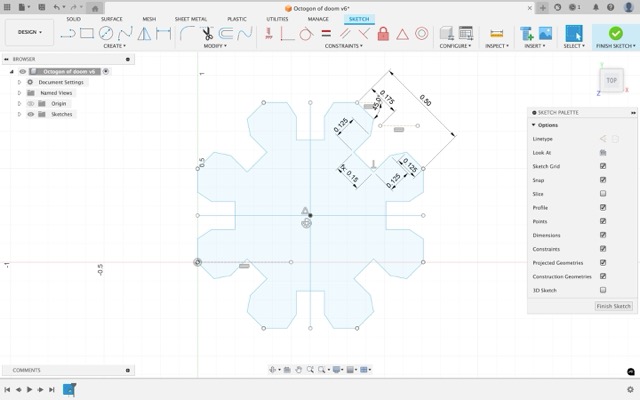This screenshot has width=640, height=400.
Task: Activate the Trim scissors tool
Action: pyautogui.click(x=207, y=33)
